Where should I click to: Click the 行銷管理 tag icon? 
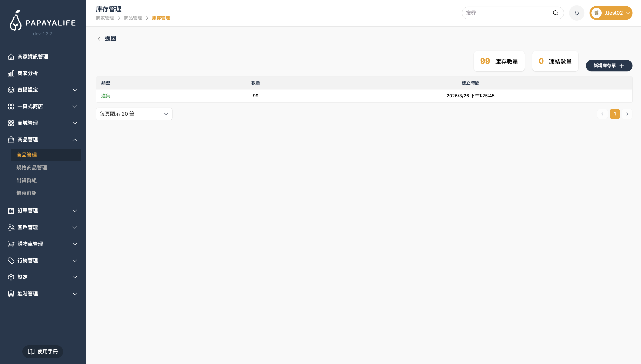(x=11, y=260)
